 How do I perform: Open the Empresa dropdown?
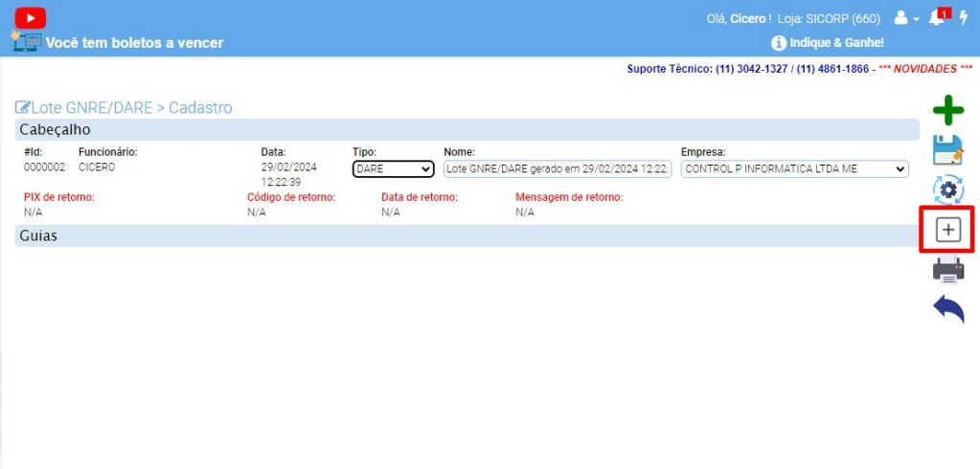pos(794,169)
